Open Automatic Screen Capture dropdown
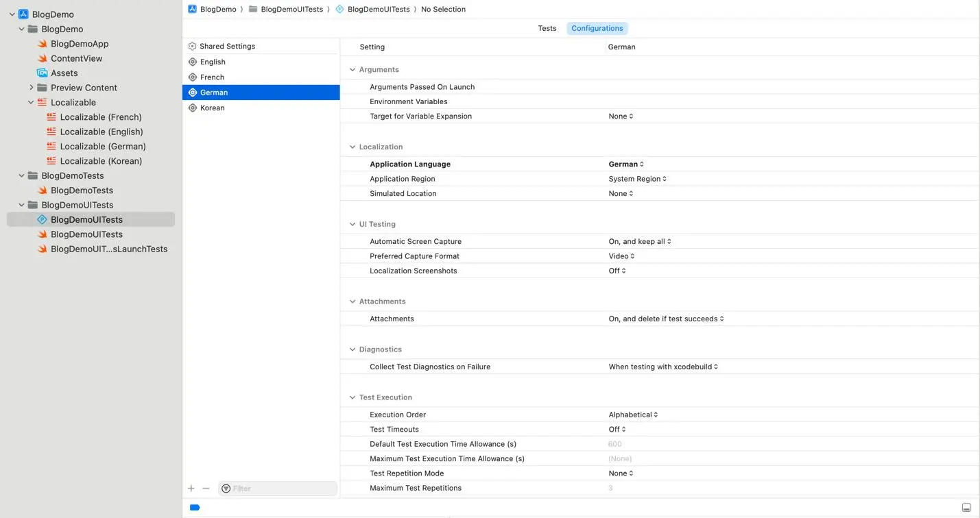980x518 pixels. (640, 242)
